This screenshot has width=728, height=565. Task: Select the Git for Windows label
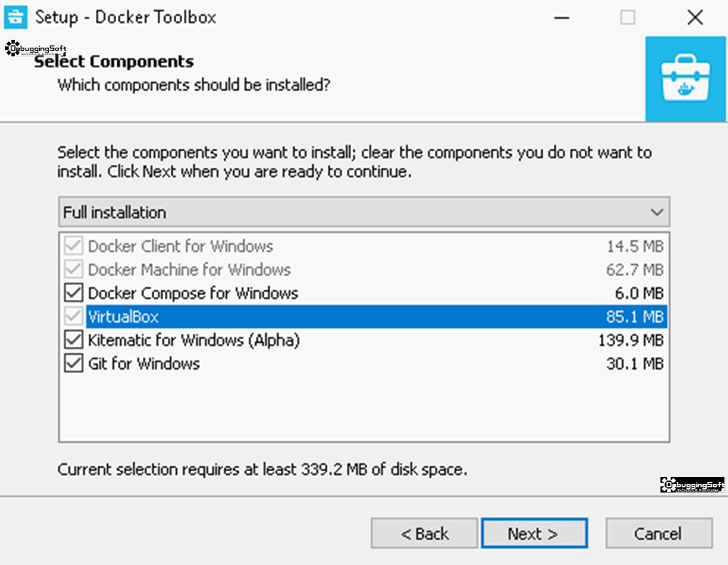[x=144, y=363]
